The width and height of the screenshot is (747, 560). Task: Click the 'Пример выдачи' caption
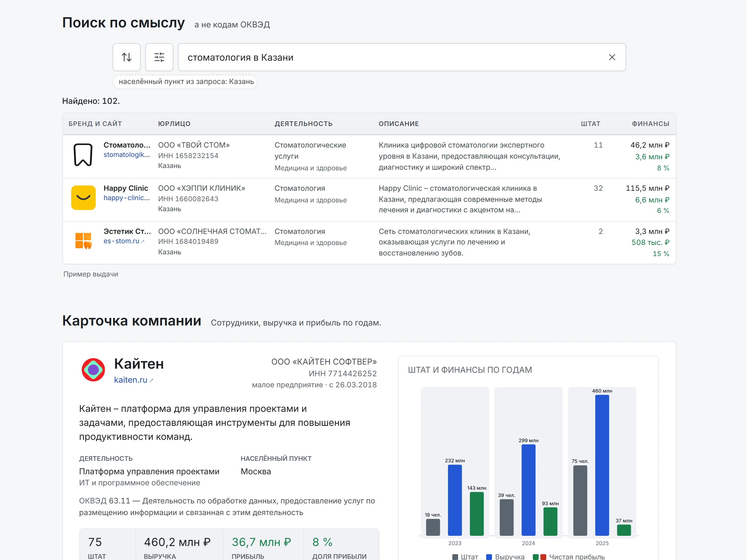90,274
